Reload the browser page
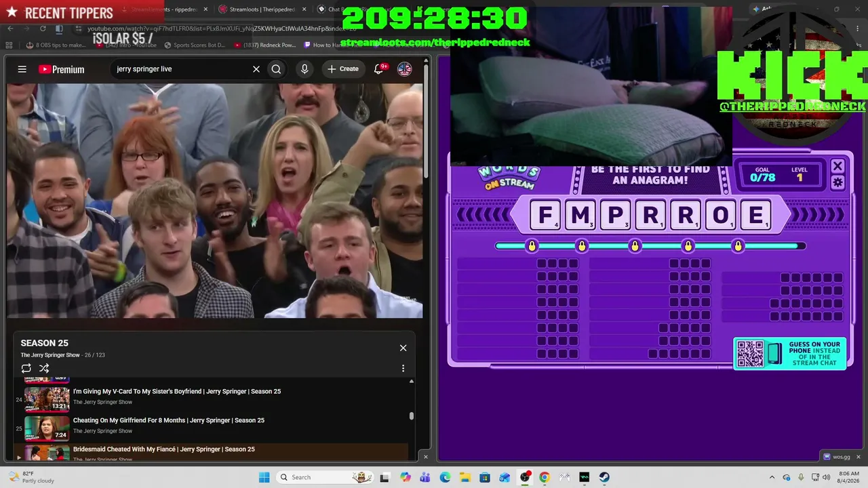 pos(43,28)
